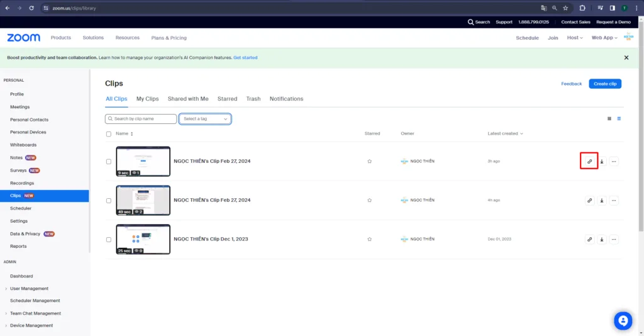Check the box for the 9 sec clip
Viewport: 644px width, 336px height.
(109, 162)
